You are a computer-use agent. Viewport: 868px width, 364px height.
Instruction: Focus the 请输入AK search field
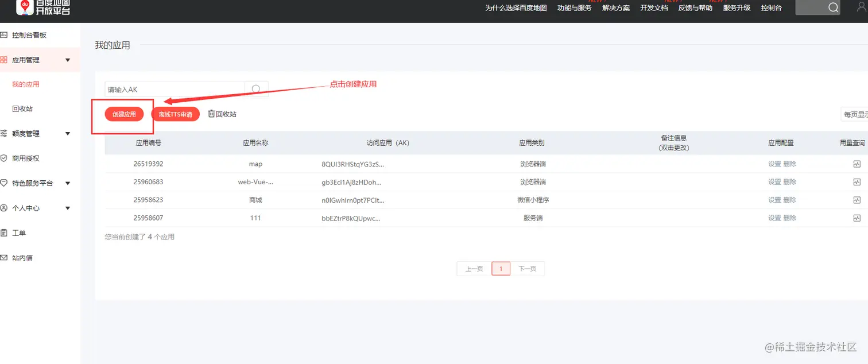pyautogui.click(x=175, y=89)
